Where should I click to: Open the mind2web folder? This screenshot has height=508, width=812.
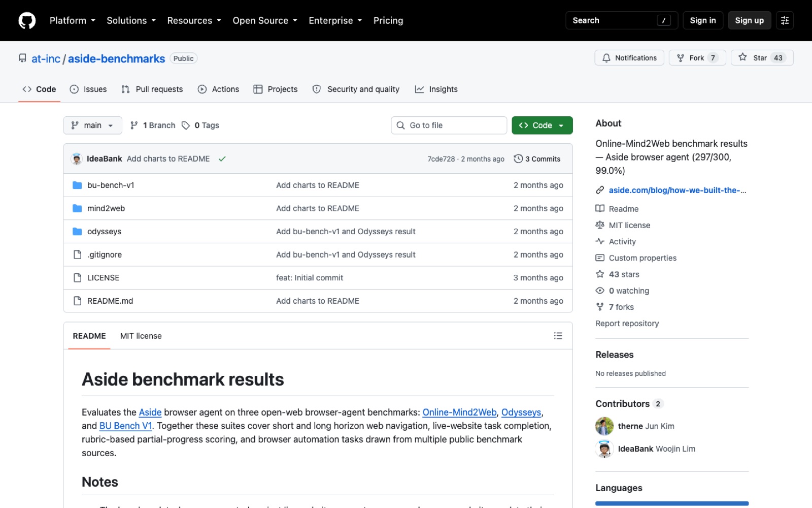(106, 208)
